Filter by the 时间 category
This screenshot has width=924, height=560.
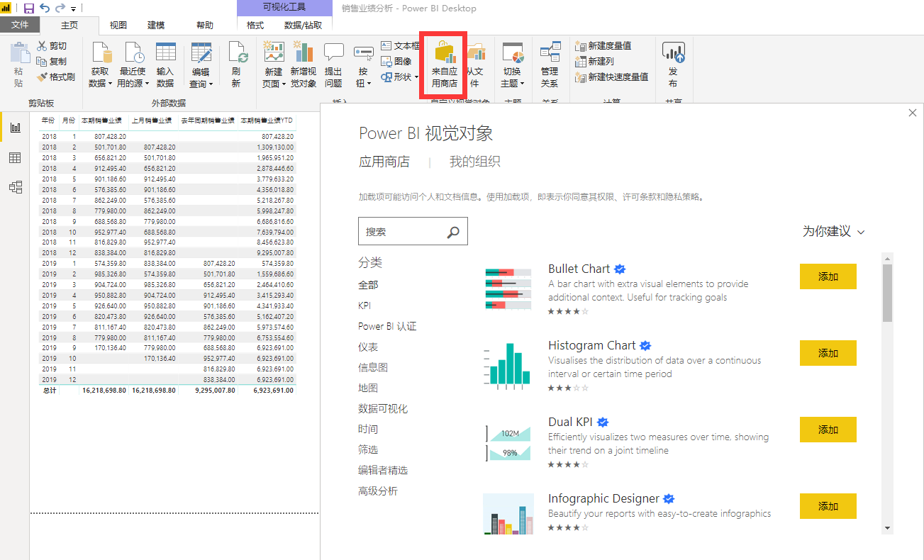click(x=368, y=430)
